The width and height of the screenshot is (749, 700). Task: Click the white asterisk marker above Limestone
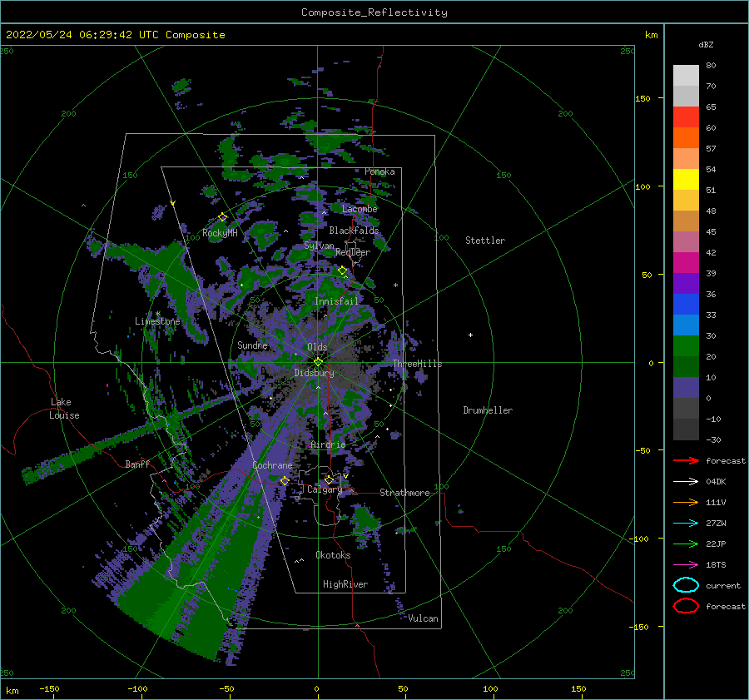click(x=157, y=314)
